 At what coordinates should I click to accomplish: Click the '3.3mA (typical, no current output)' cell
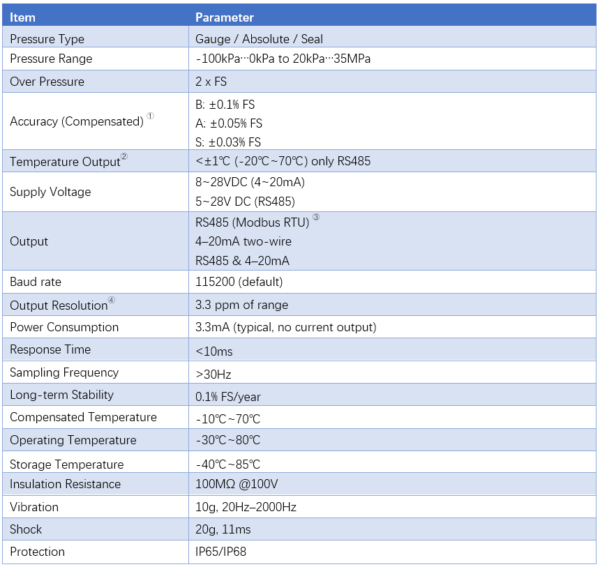coord(285,327)
